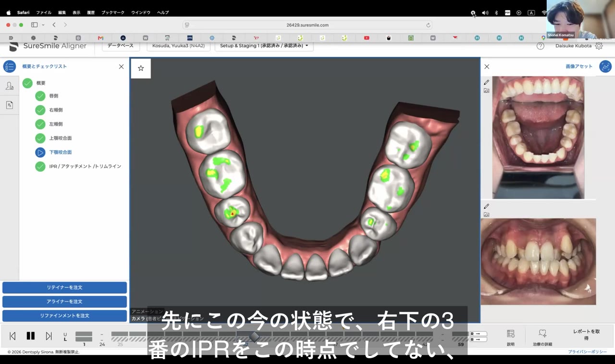Image resolution: width=615 pixels, height=364 pixels.
Task: Open the Kosuda, Yuuka3 patient tab
Action: pos(178,46)
